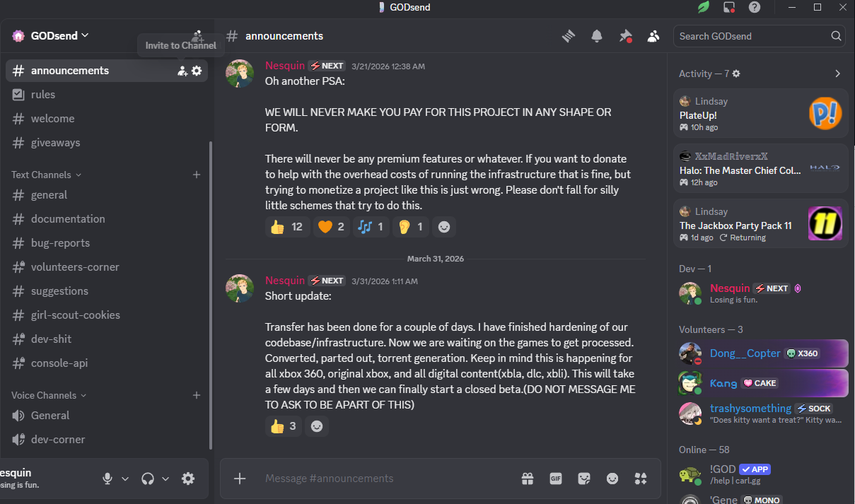Open the sticker picker

(584, 479)
